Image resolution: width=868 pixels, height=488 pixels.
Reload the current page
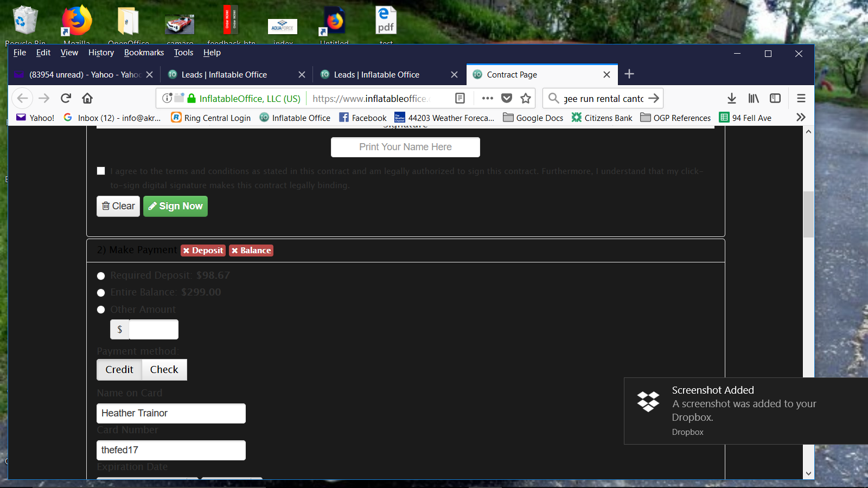click(x=66, y=98)
